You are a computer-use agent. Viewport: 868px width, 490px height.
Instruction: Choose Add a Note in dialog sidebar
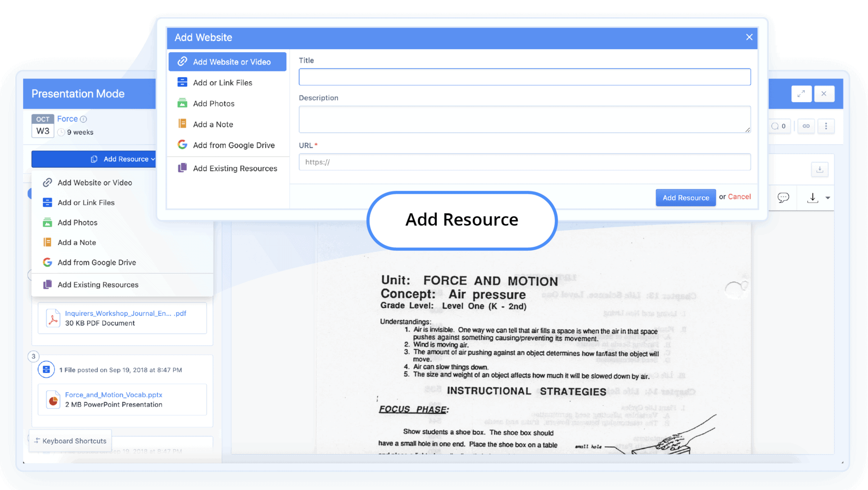coord(227,124)
